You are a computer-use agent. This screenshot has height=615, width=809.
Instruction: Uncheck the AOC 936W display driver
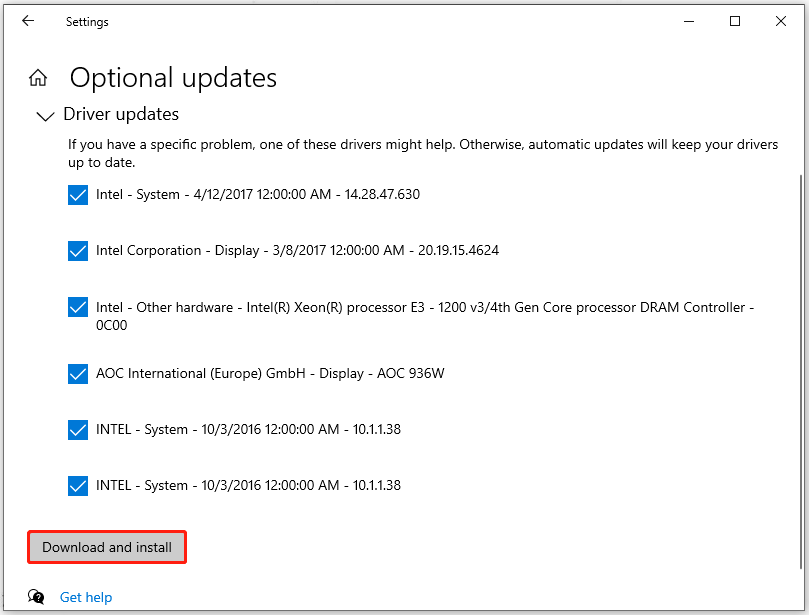click(x=78, y=374)
